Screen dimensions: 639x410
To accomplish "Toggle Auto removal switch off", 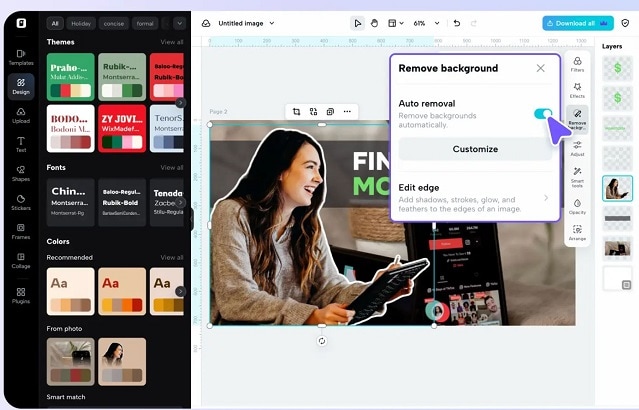I will (543, 114).
